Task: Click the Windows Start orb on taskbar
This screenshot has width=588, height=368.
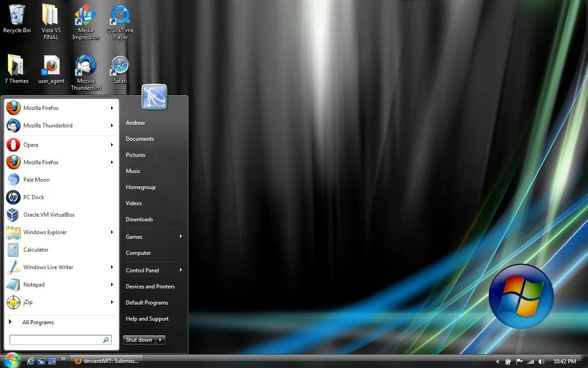Action: pyautogui.click(x=12, y=361)
